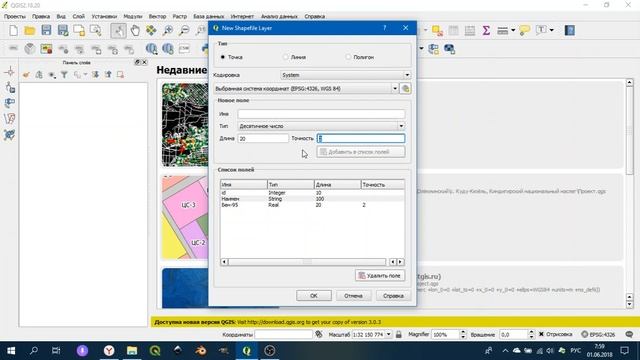Launch QGIS from the Windows taskbar
This screenshot has height=360, width=640.
tap(155, 351)
